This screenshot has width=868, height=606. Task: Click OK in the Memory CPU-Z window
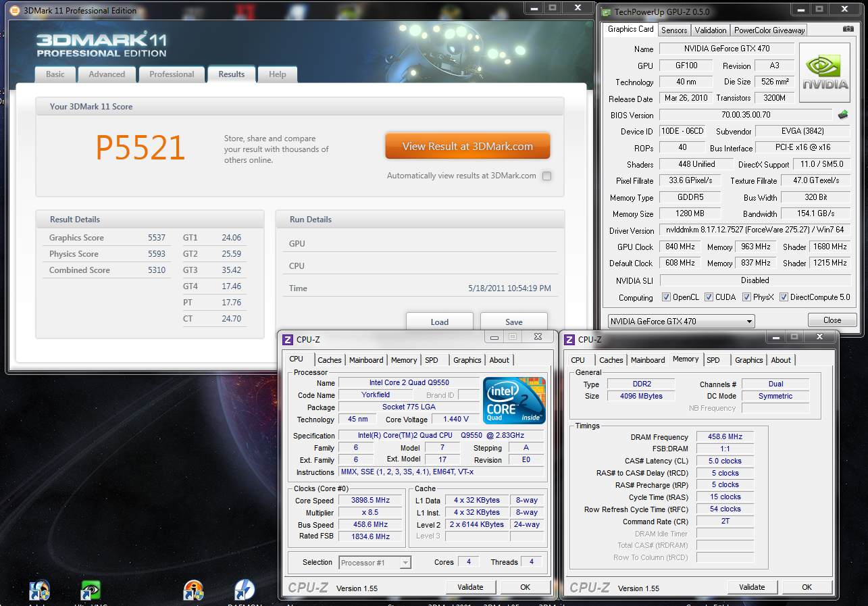[x=807, y=587]
